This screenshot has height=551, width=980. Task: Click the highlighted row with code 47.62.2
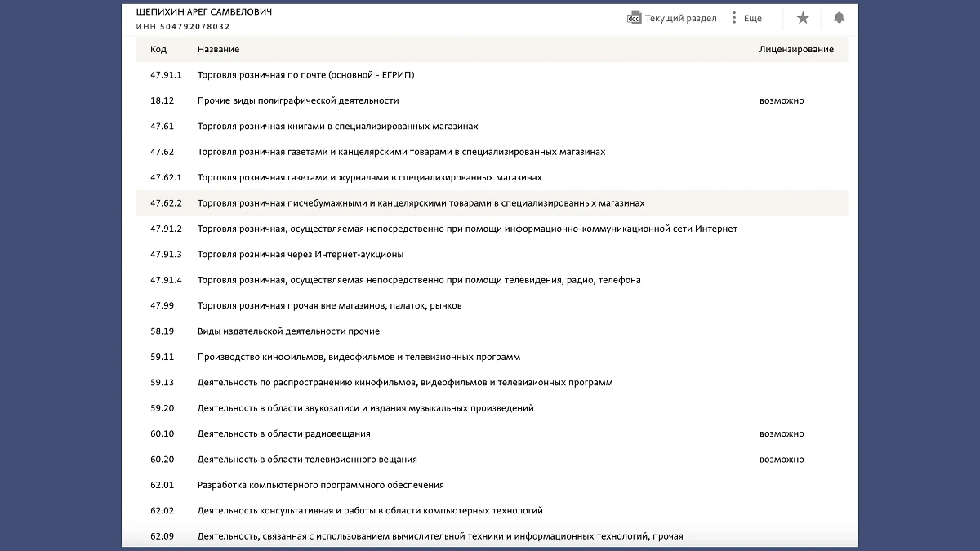point(421,203)
